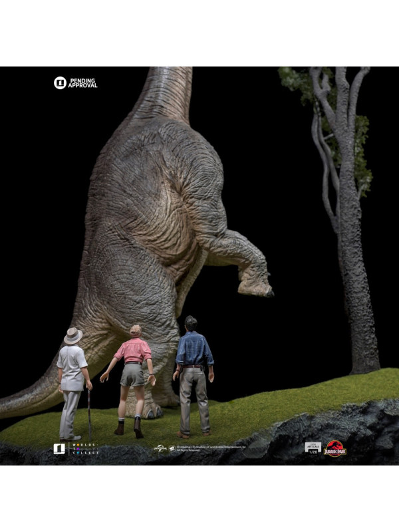Click the 'WORLDS TO COLLECT' text
Screen dimensions: 399x532
(85, 448)
